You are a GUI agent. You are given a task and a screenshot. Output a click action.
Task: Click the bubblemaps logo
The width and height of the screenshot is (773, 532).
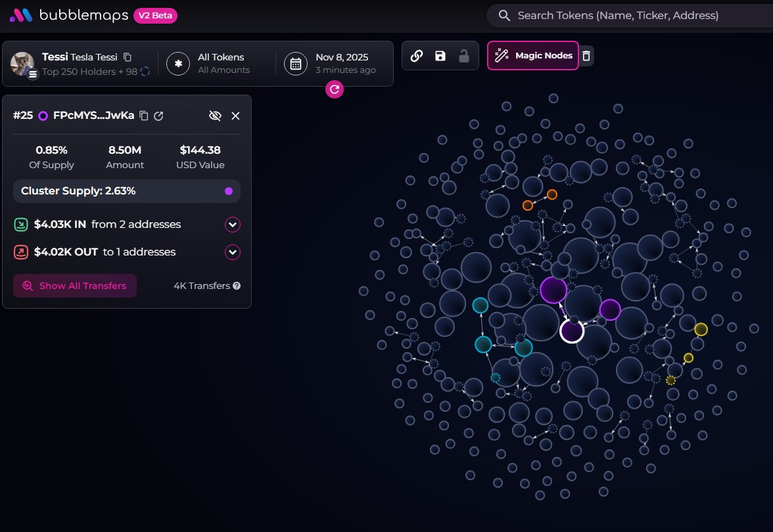click(x=68, y=15)
